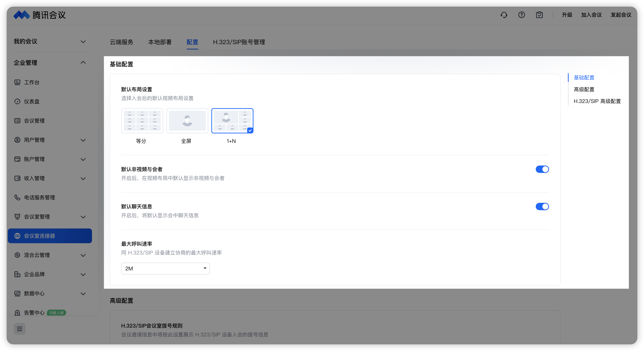Click the 功能上新 badge
The height and width of the screenshot is (351, 644).
coord(57,313)
